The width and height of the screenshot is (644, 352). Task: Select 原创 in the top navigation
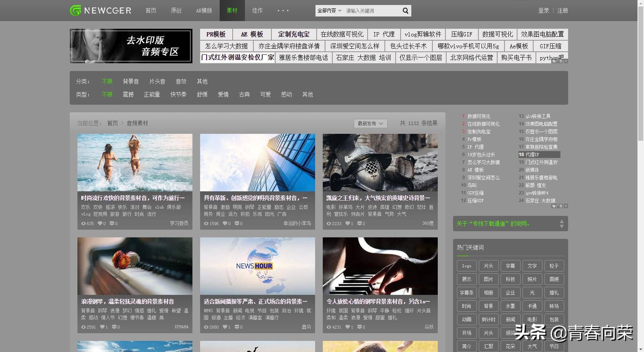tap(176, 11)
